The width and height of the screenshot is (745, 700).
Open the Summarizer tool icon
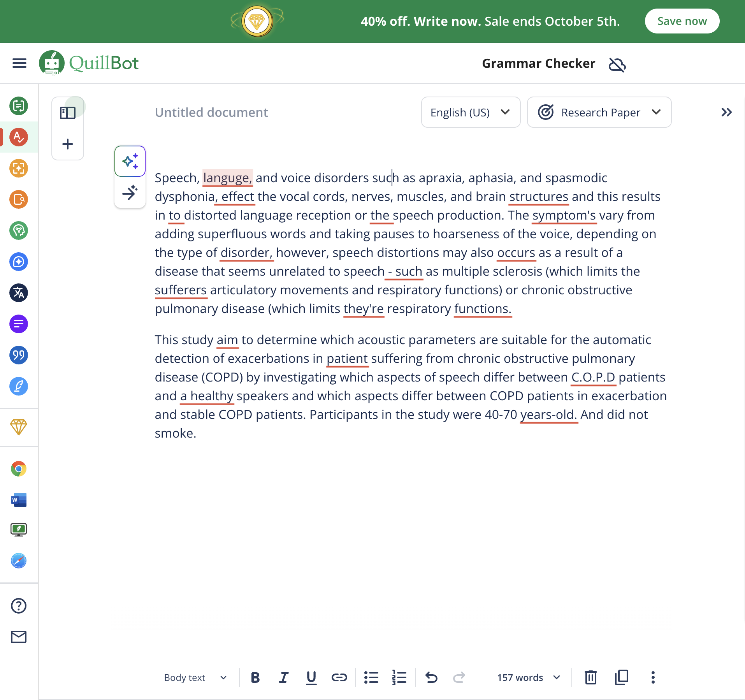(x=19, y=324)
